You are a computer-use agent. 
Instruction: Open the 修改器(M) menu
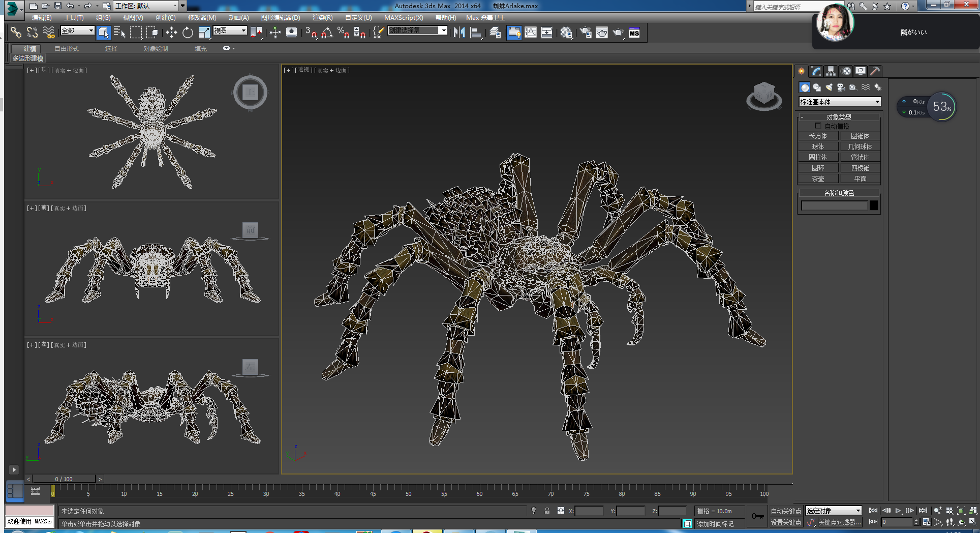(202, 18)
